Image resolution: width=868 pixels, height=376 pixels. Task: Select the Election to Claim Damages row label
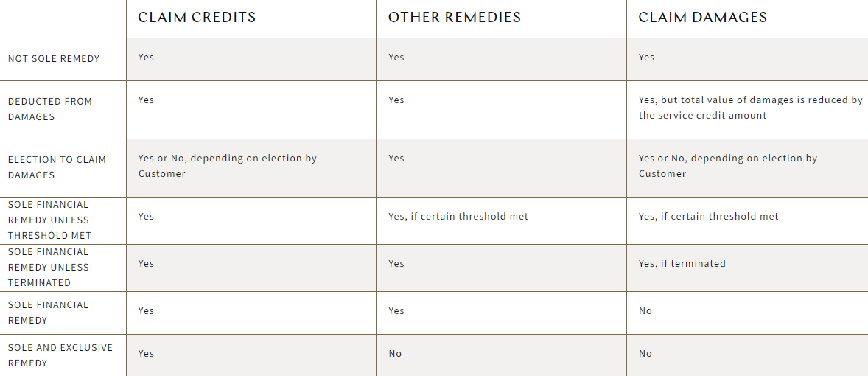pyautogui.click(x=57, y=167)
